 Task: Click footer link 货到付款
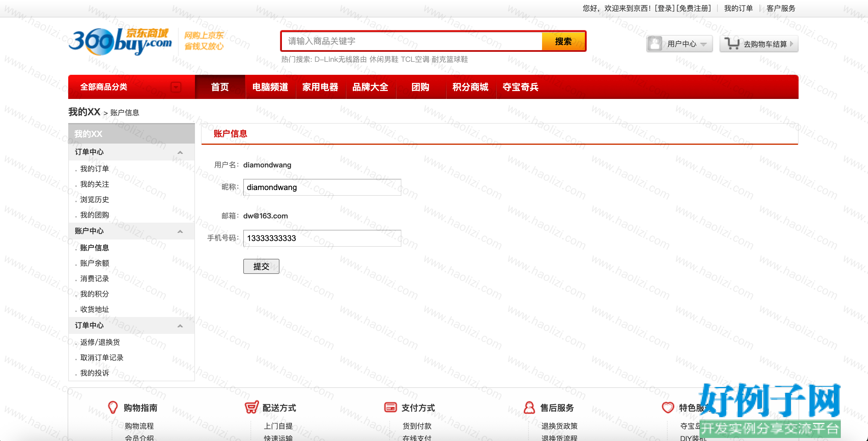click(x=417, y=426)
